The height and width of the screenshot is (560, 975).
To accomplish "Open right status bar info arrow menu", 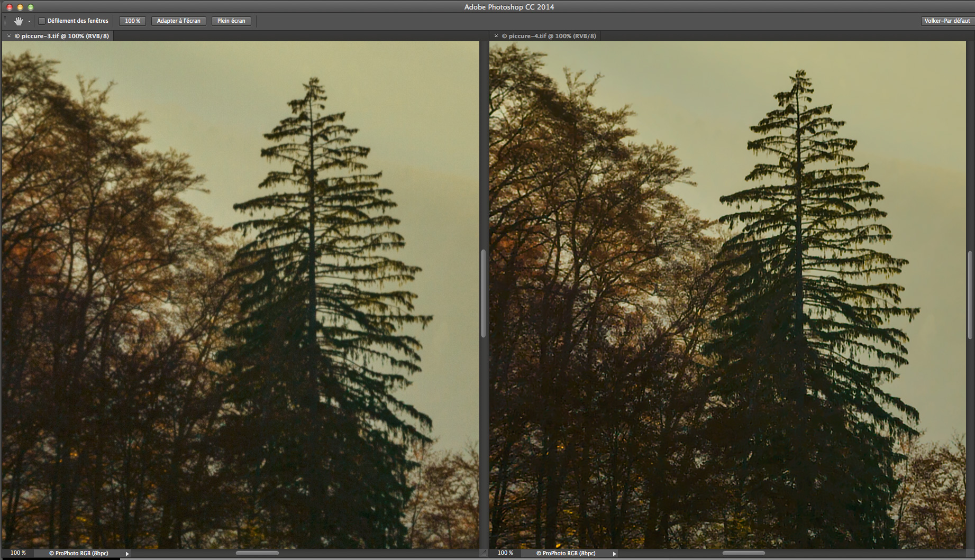I will pyautogui.click(x=614, y=554).
